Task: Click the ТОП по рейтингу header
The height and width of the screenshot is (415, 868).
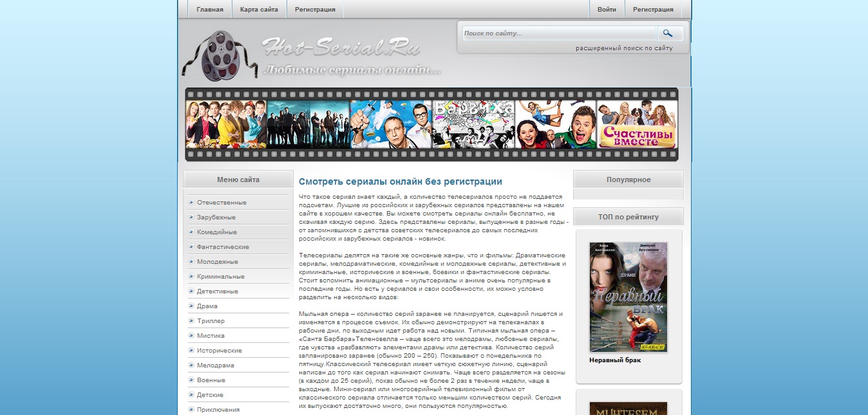Action: click(628, 217)
